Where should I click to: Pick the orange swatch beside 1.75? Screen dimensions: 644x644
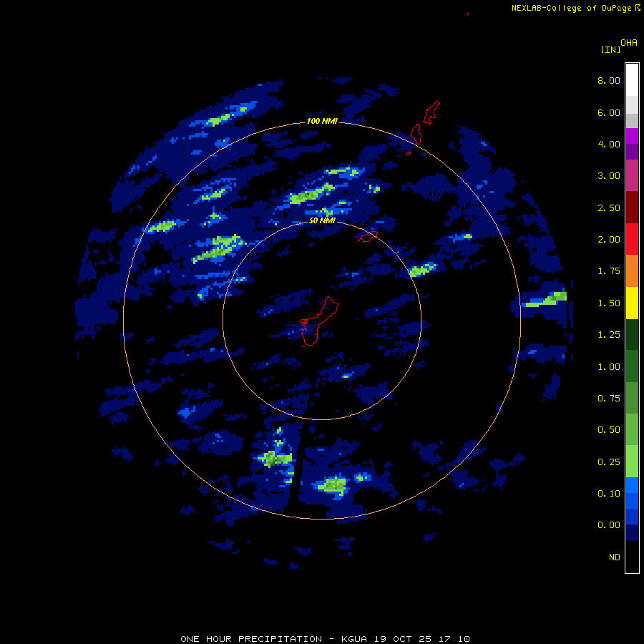tap(632, 271)
